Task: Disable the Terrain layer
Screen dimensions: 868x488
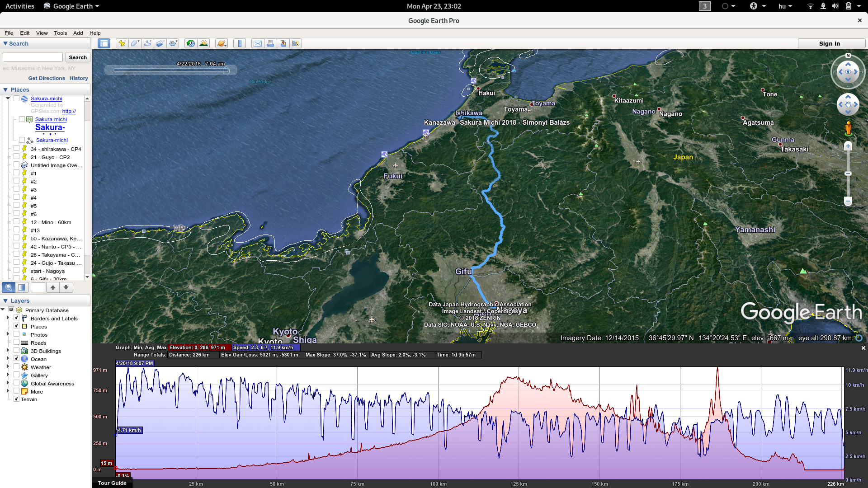Action: pos(16,399)
